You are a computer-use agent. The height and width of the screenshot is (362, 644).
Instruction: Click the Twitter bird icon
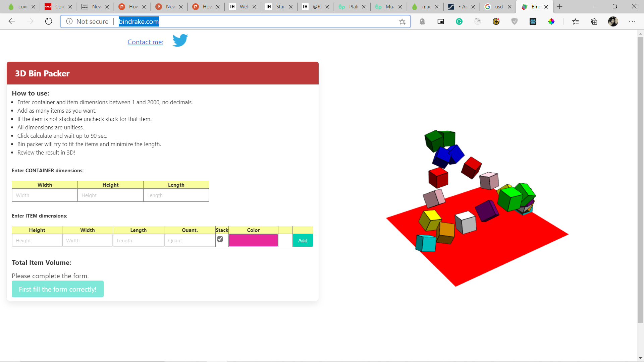(180, 41)
